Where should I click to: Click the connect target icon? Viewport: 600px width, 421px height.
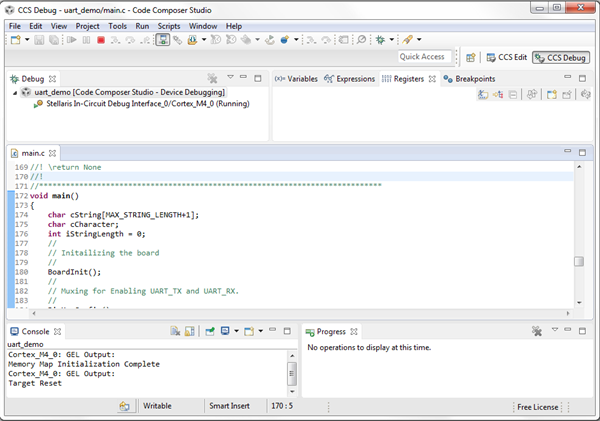click(178, 40)
